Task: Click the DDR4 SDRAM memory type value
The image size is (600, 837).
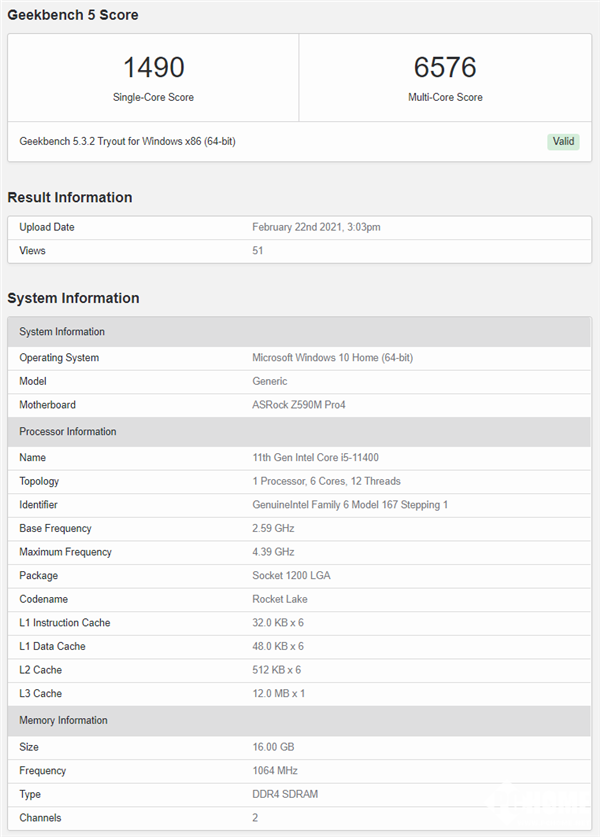Action: 286,794
